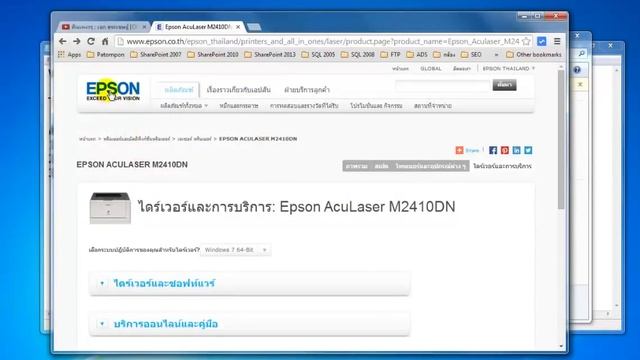Screen dimensions: 640x360
Task: Close the Epson AcuLaser tab
Action: (x=238, y=27)
